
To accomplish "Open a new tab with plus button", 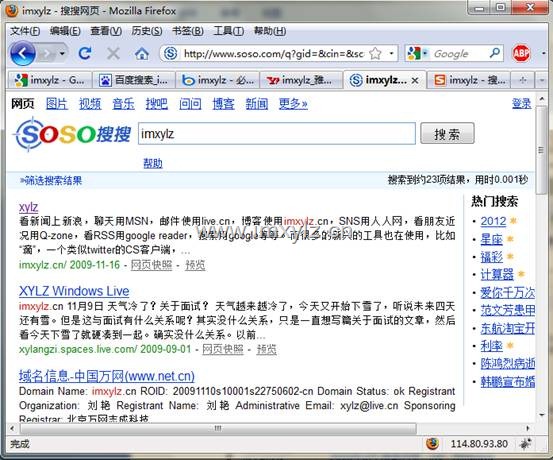I will coord(523,80).
